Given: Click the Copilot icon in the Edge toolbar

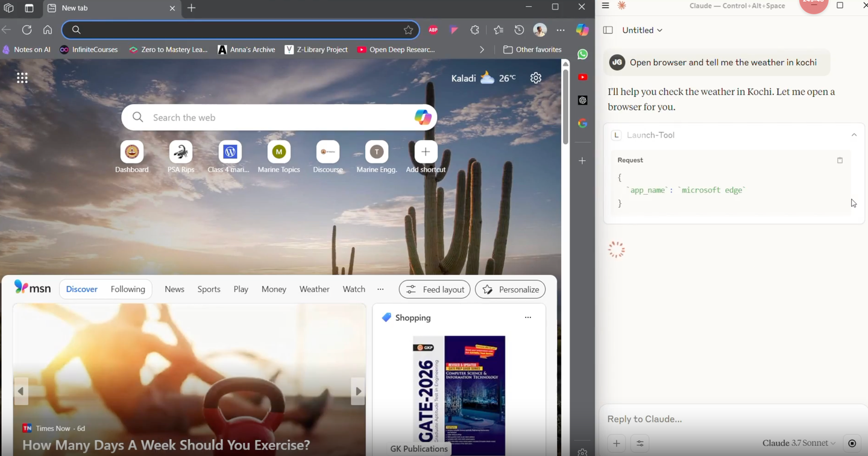Looking at the screenshot, I should [582, 30].
